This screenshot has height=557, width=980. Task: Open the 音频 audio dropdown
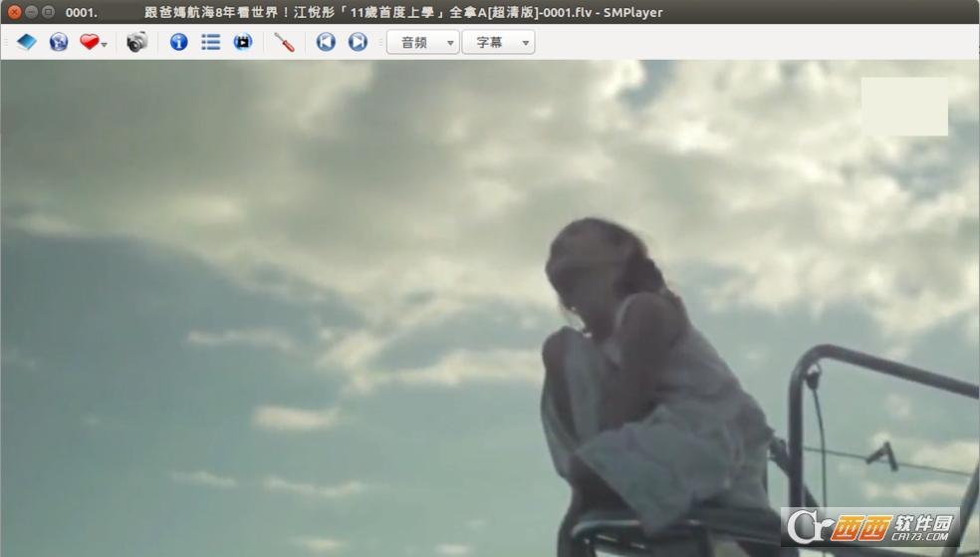(422, 42)
